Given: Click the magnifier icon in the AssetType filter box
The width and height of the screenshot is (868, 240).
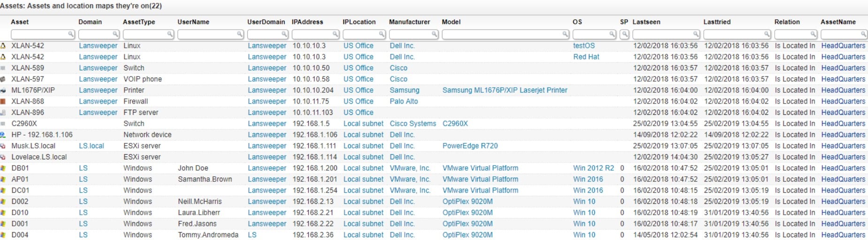Looking at the screenshot, I should [170, 34].
